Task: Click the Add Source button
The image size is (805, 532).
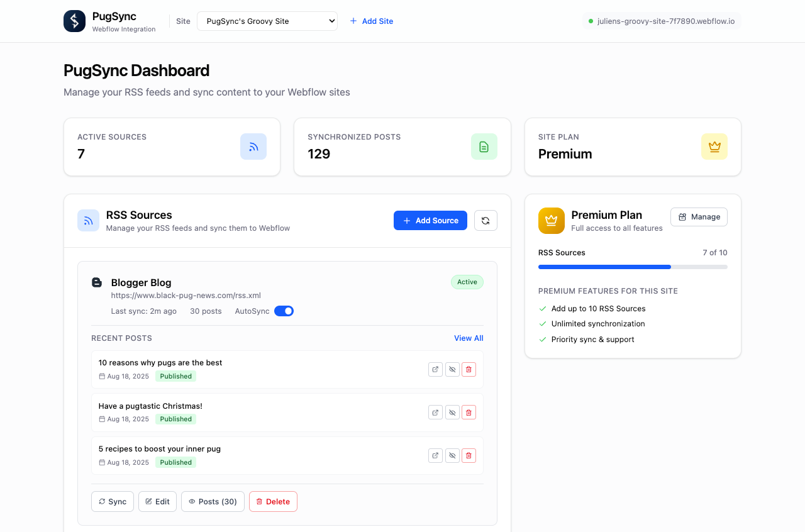Action: (x=430, y=220)
